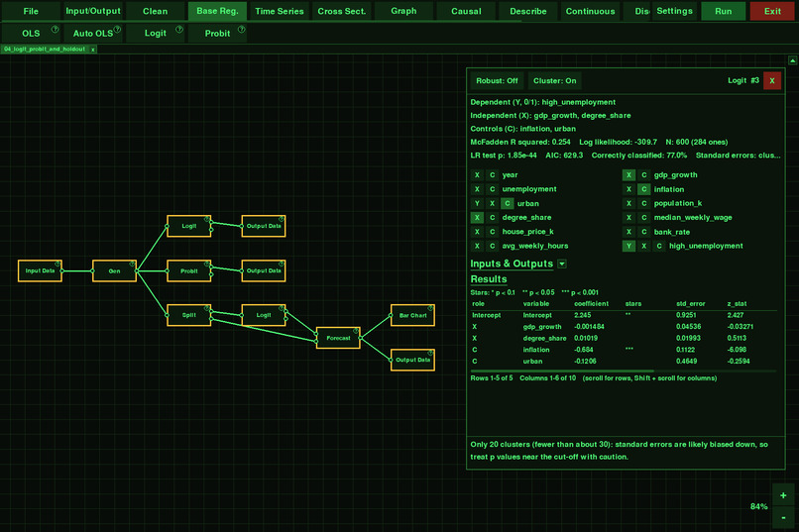Toggle the C role for urban
Image resolution: width=799 pixels, height=532 pixels.
coord(507,203)
